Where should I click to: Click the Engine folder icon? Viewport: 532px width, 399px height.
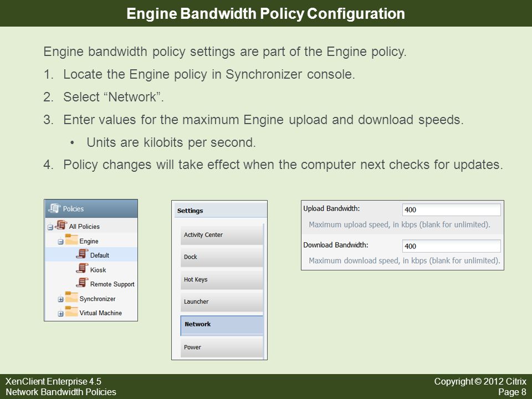(71, 240)
